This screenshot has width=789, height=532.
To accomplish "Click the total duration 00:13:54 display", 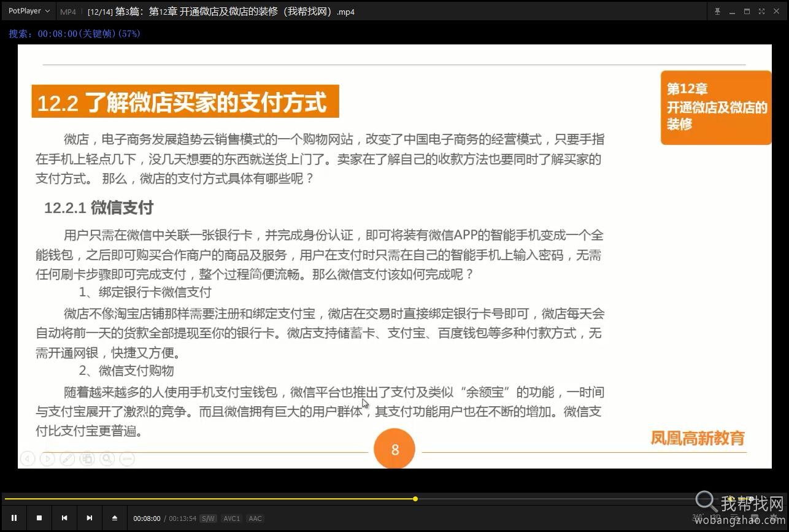I will coord(183,519).
